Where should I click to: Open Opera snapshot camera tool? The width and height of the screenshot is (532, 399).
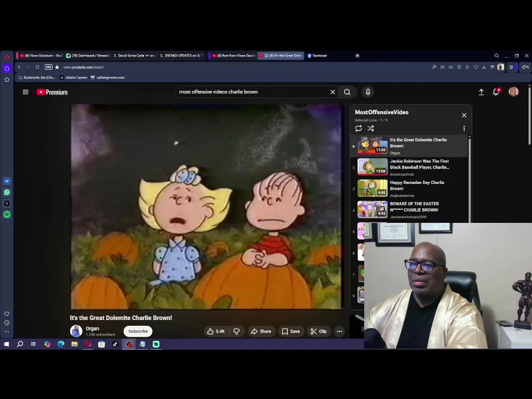(x=451, y=67)
